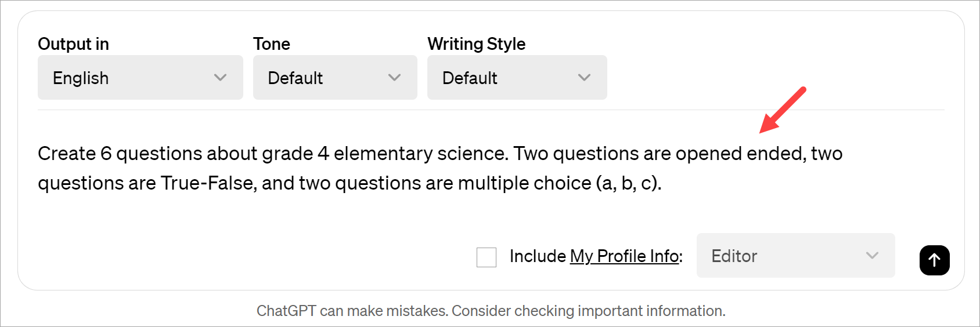Click the word Include beside the checkbox
Image resolution: width=980 pixels, height=327 pixels.
538,256
